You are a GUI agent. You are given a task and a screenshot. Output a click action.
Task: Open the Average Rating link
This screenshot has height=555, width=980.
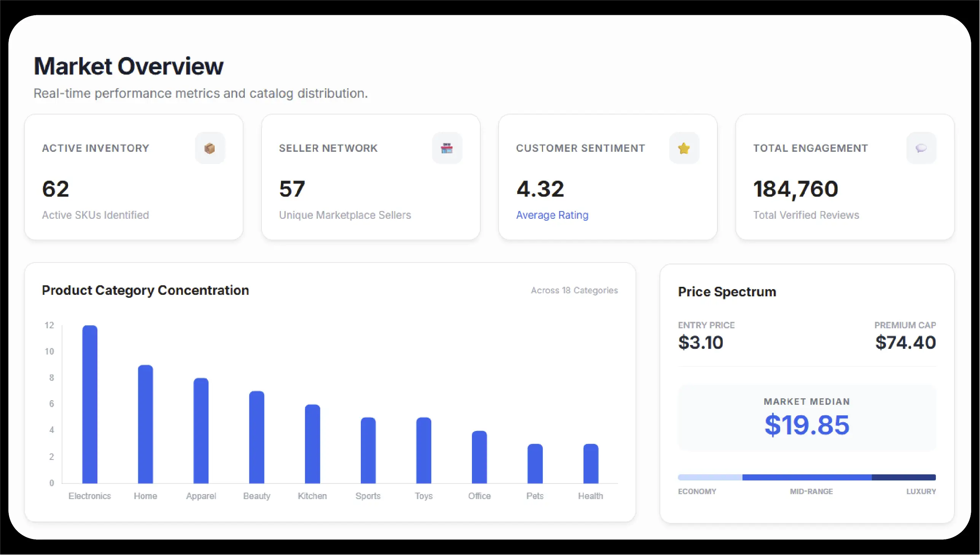[552, 215]
